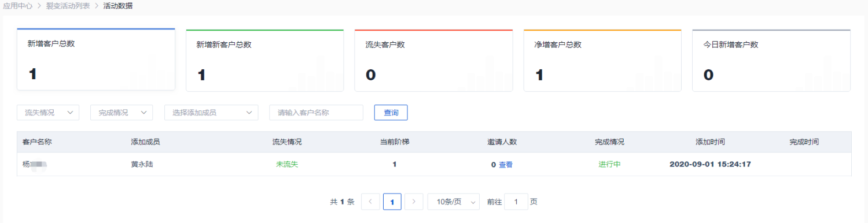This screenshot has width=868, height=223.
Task: Go to previous page arrow
Action: (x=370, y=202)
